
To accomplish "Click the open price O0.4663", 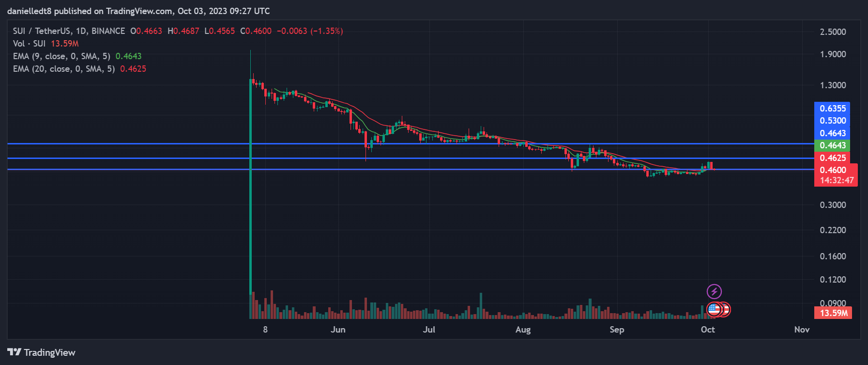I will [146, 31].
